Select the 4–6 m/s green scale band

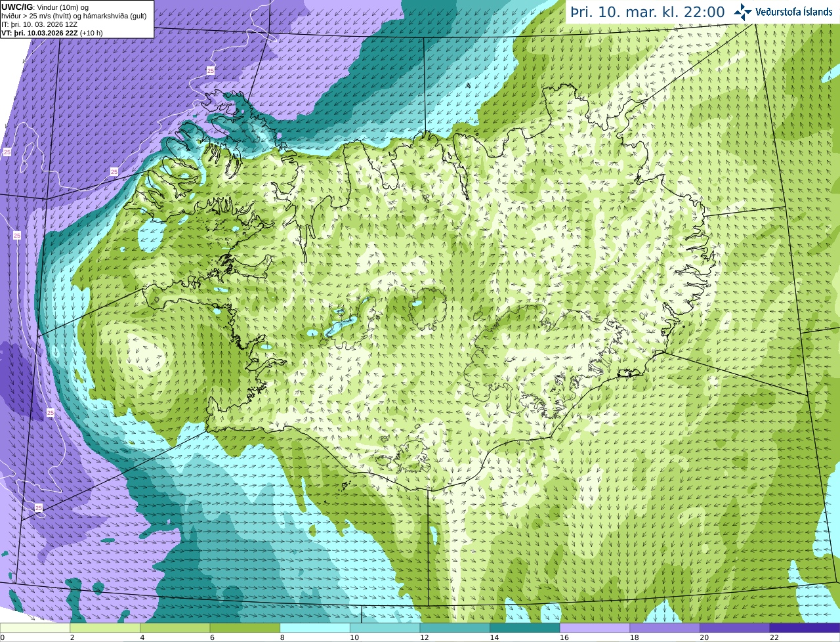coord(175,628)
